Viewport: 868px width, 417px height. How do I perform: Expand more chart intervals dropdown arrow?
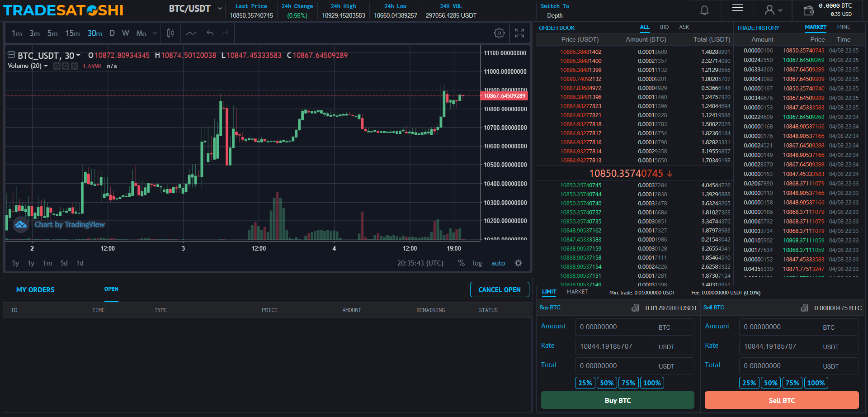[x=155, y=33]
